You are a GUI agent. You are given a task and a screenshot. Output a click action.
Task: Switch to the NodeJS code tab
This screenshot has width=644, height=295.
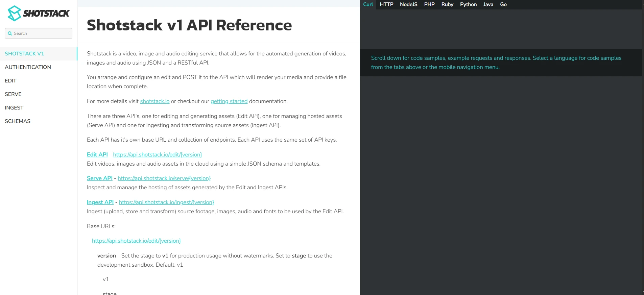point(409,4)
